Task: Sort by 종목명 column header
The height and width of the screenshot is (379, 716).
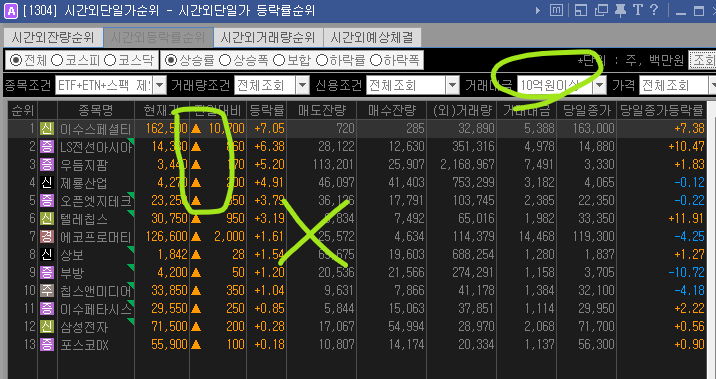Action: [x=95, y=111]
